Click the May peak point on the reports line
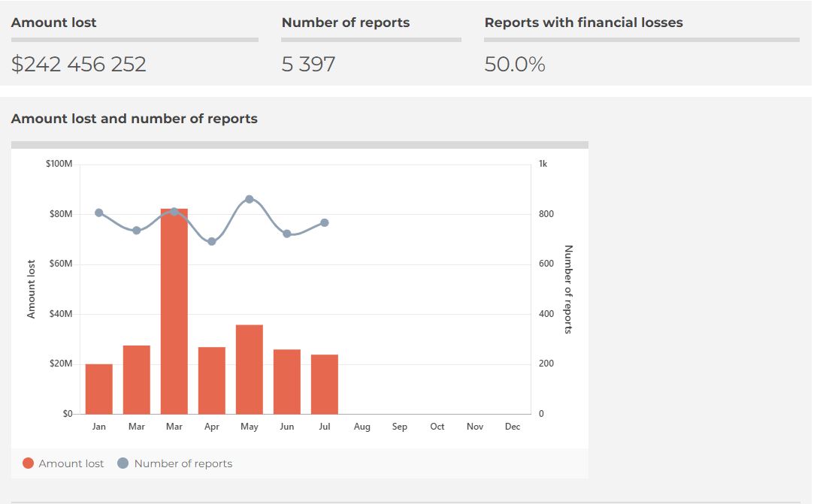814x504 pixels. coord(250,199)
